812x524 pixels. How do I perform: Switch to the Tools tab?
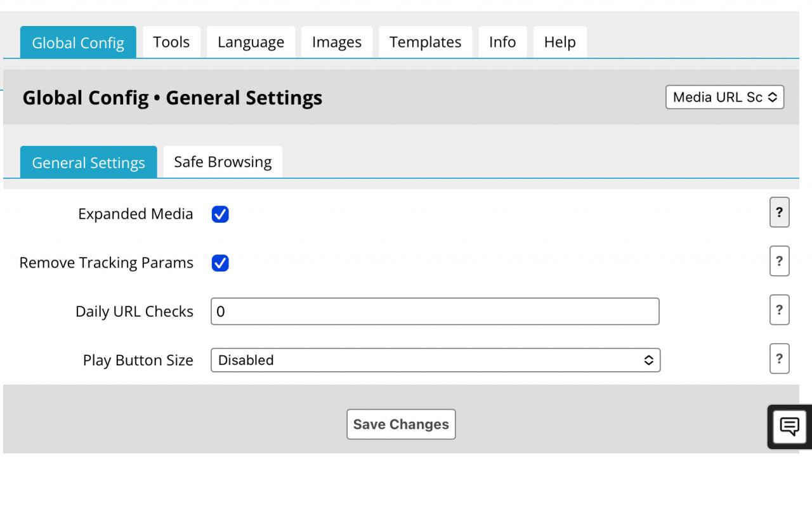point(171,42)
